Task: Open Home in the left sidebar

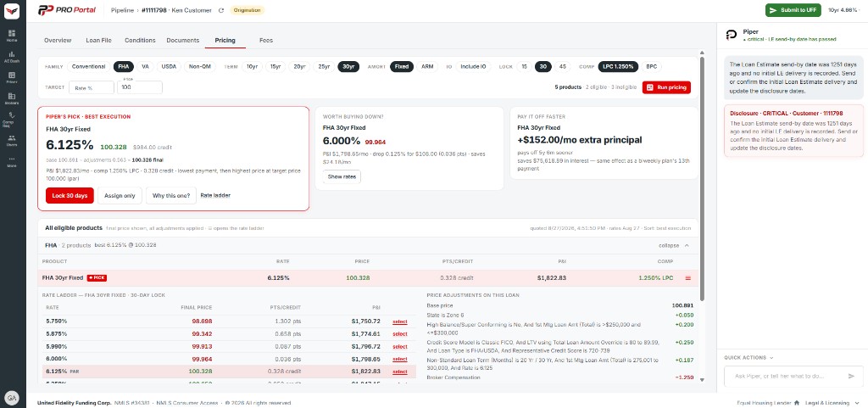Action: pos(12,36)
